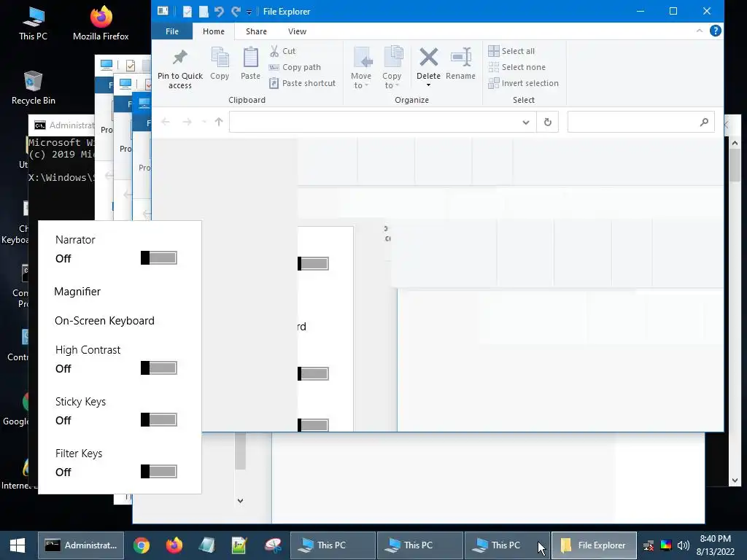
Task: Launch Magnifier from accessibility panel
Action: pyautogui.click(x=77, y=292)
